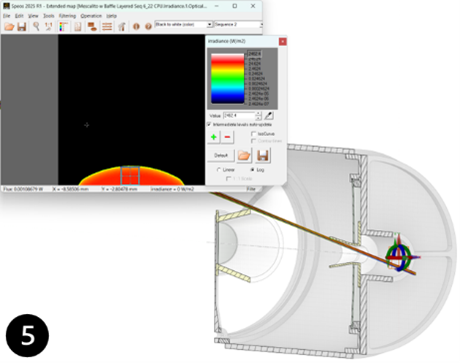This screenshot has height=363, width=460.
Task: Maximize the Speos extended map window
Action: click(x=235, y=6)
